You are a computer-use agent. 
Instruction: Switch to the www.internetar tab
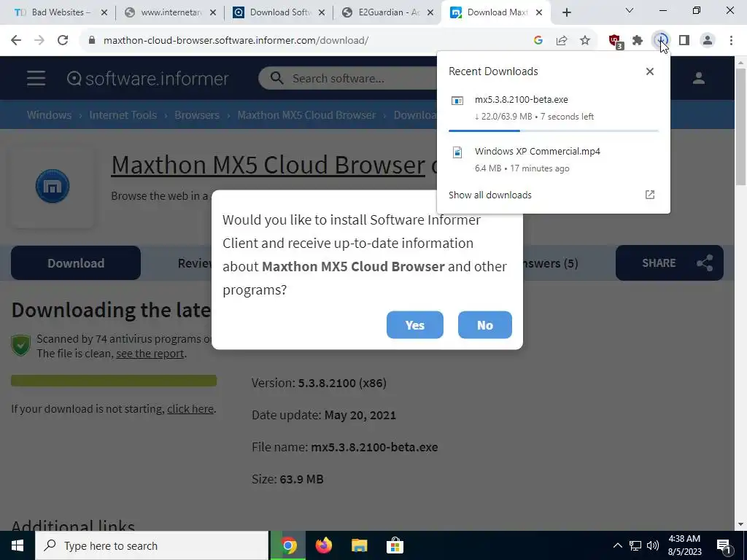point(169,12)
